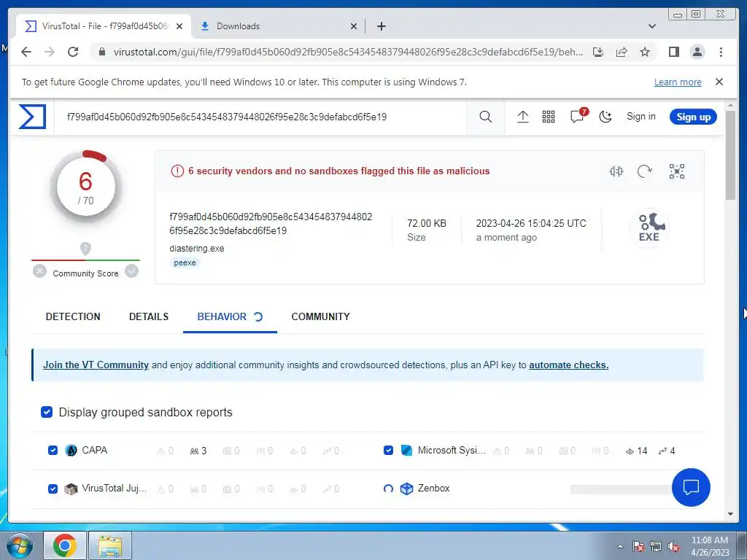The height and width of the screenshot is (560, 747).
Task: Click the hash search input field
Action: coord(261,117)
